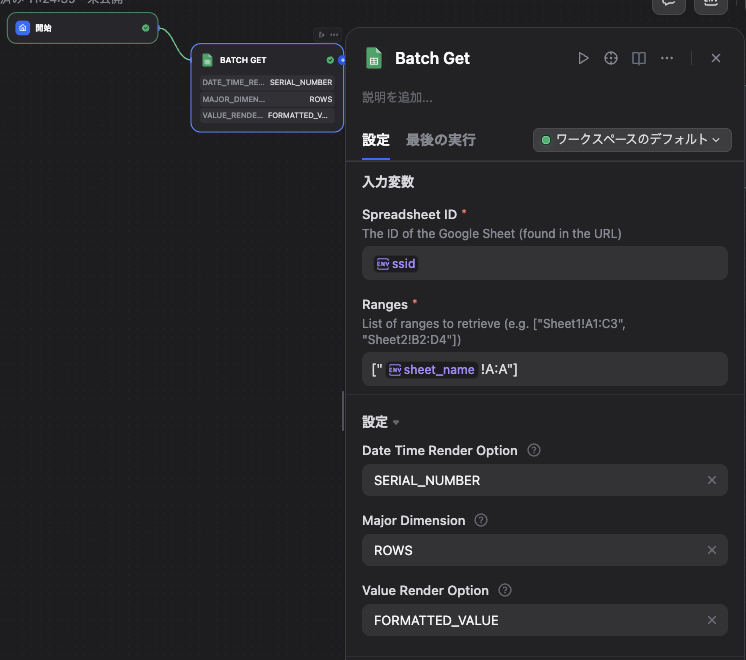The height and width of the screenshot is (660, 746).
Task: Click the sheets icon on BATCH GET node
Action: click(207, 60)
